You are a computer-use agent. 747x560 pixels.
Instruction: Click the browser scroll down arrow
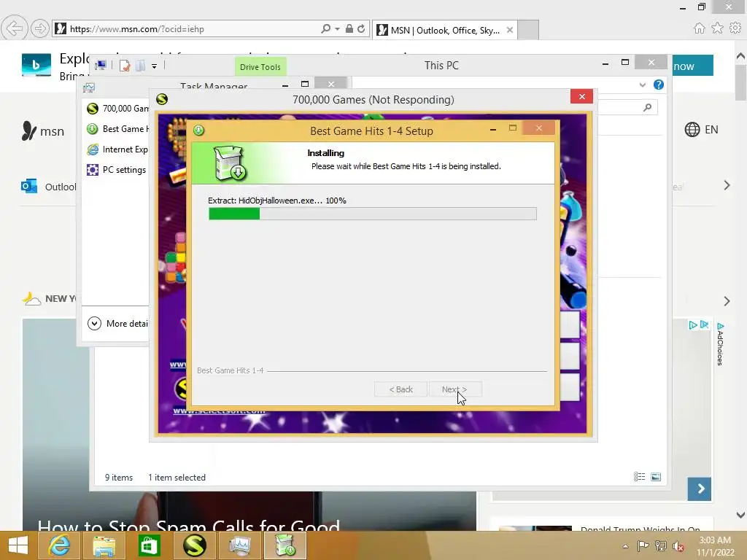coord(741,515)
